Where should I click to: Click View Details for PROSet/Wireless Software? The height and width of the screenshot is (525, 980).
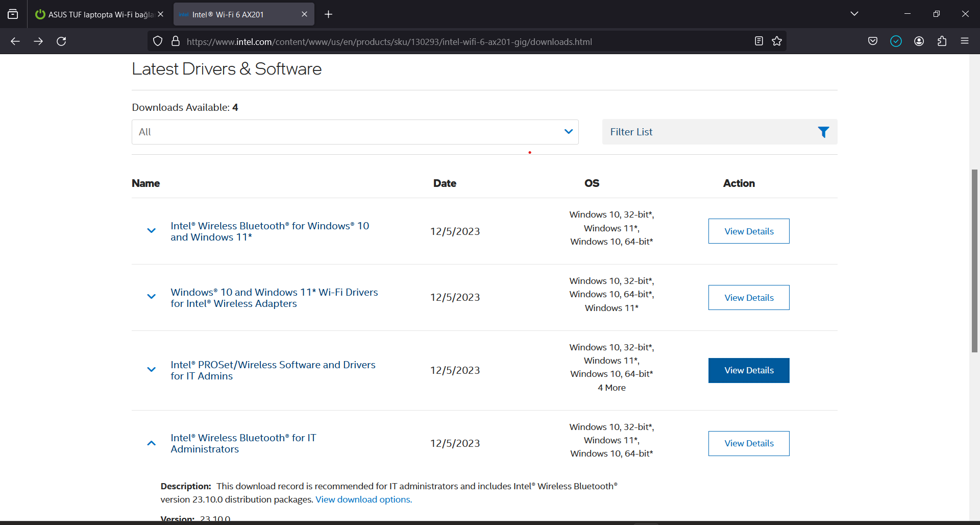748,370
